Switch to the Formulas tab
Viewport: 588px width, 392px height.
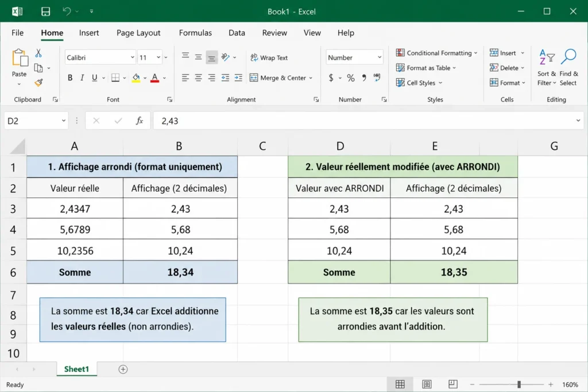point(195,33)
